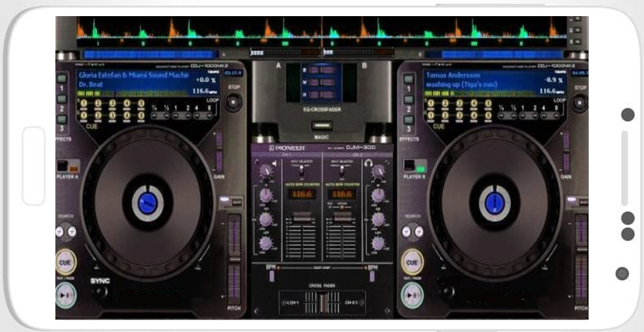Click the cross fader handle
The image size is (644, 332).
tap(324, 303)
